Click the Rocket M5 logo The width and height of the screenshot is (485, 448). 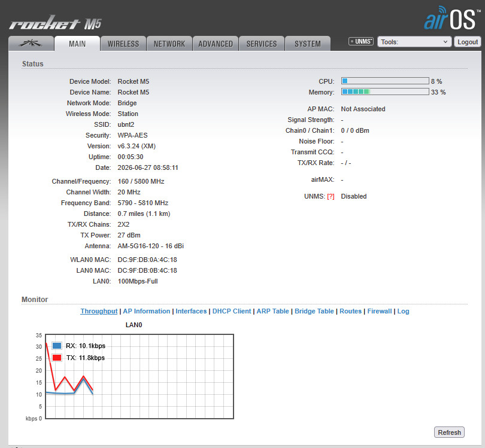pyautogui.click(x=55, y=23)
